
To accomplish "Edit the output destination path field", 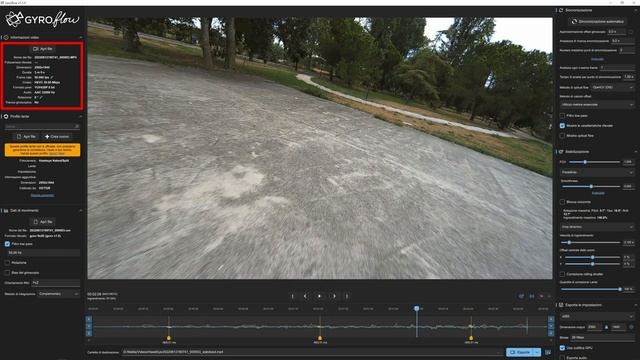I will (x=312, y=352).
